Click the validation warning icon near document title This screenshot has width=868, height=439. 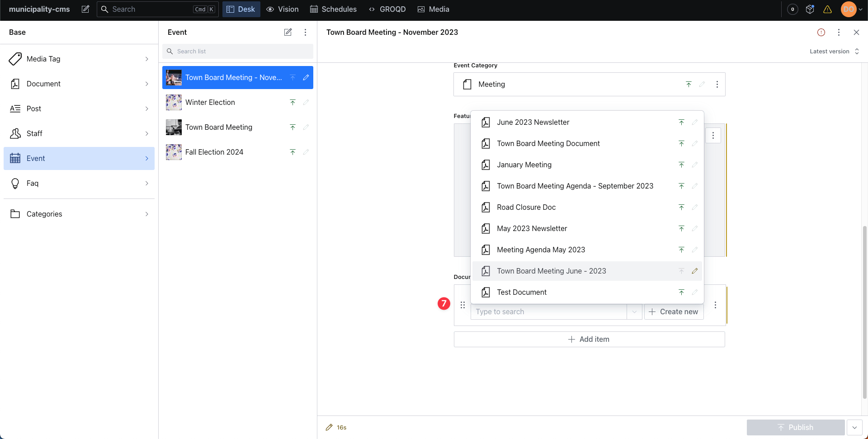coord(821,32)
